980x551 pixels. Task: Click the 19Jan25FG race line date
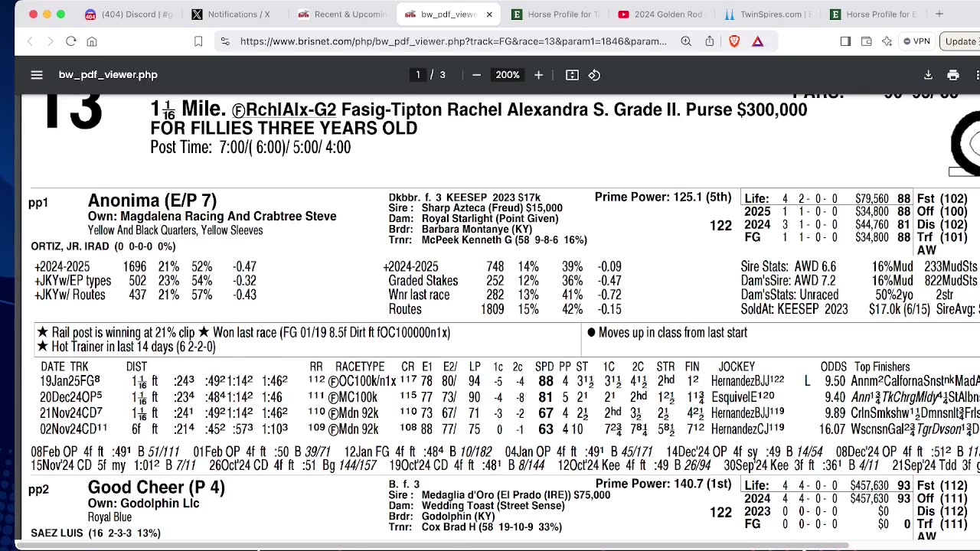pos(70,381)
